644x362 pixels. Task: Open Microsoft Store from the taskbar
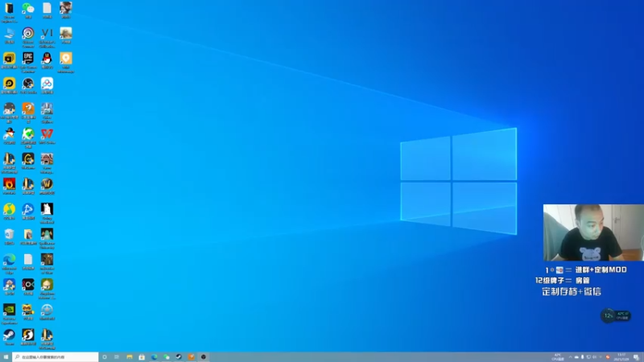coord(142,357)
